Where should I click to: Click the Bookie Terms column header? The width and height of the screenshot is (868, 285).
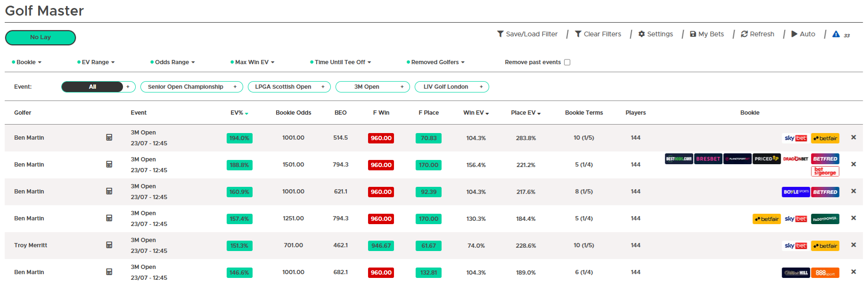[x=584, y=113]
